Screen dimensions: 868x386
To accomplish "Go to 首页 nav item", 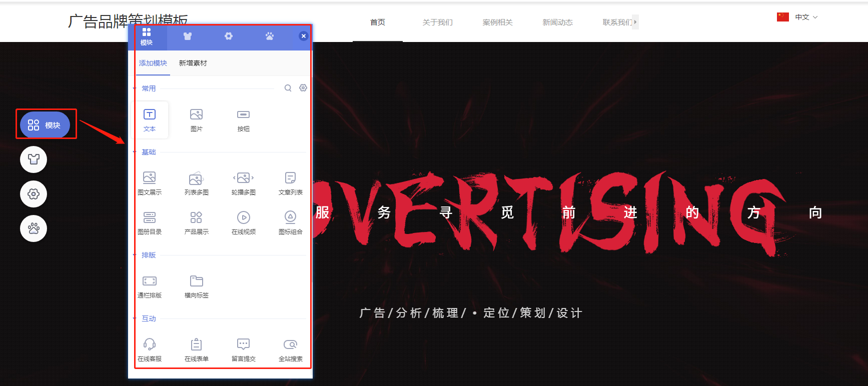I will coord(378,22).
